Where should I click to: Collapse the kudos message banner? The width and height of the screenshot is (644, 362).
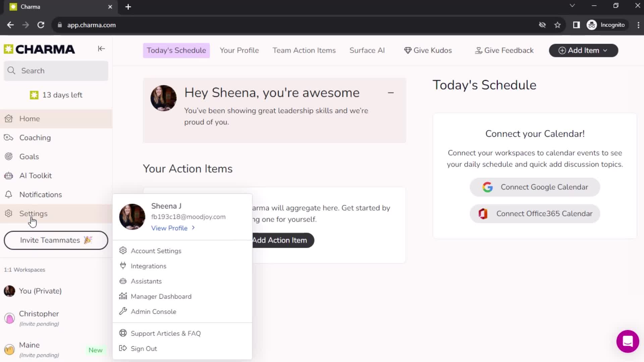tap(391, 93)
